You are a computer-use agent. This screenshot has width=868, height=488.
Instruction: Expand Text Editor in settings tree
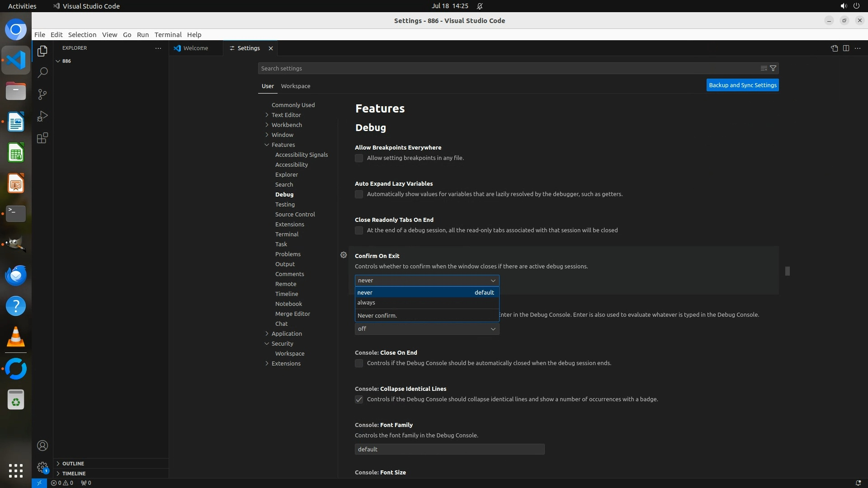pos(286,115)
